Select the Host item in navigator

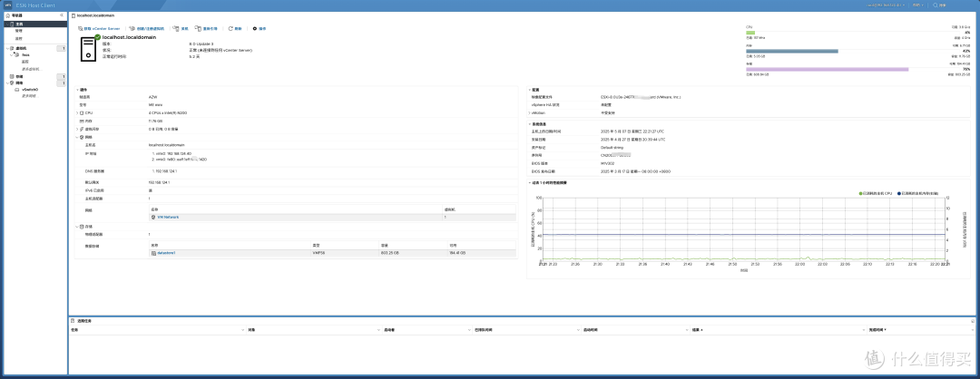point(34,24)
